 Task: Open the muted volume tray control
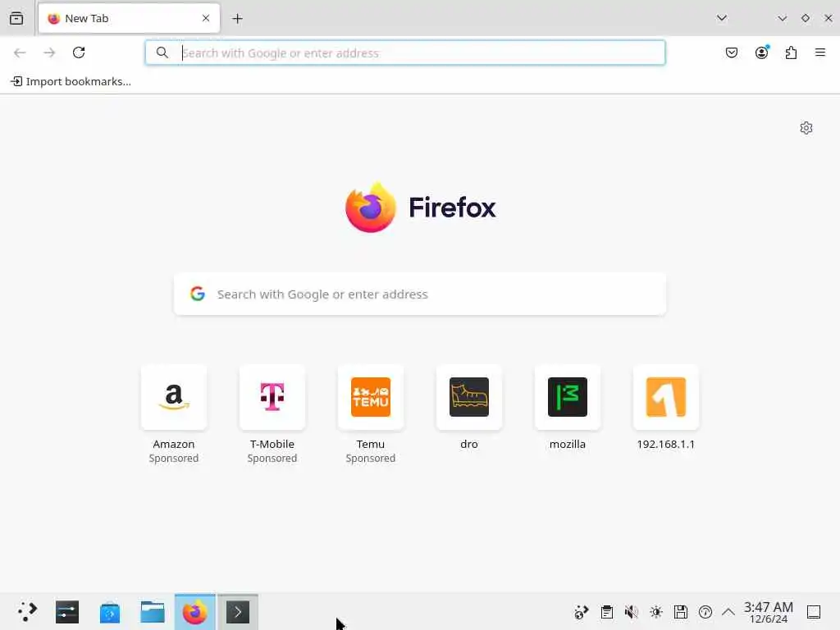point(631,612)
